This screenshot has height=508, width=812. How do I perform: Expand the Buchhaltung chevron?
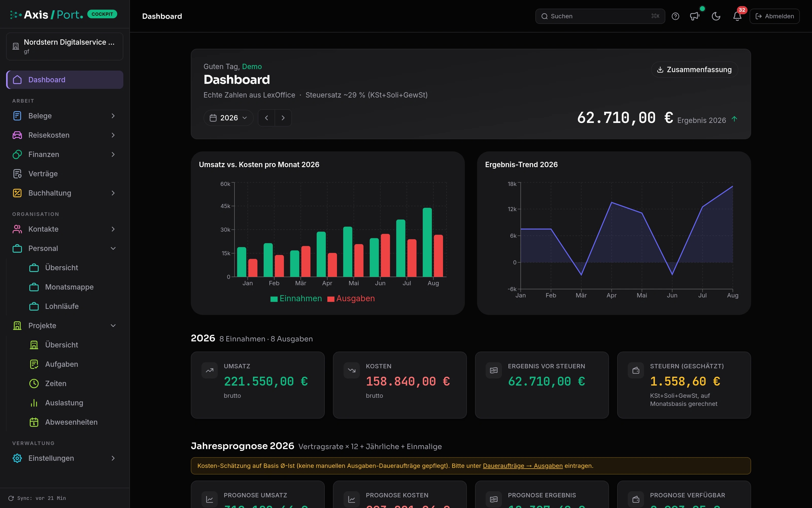coord(113,193)
